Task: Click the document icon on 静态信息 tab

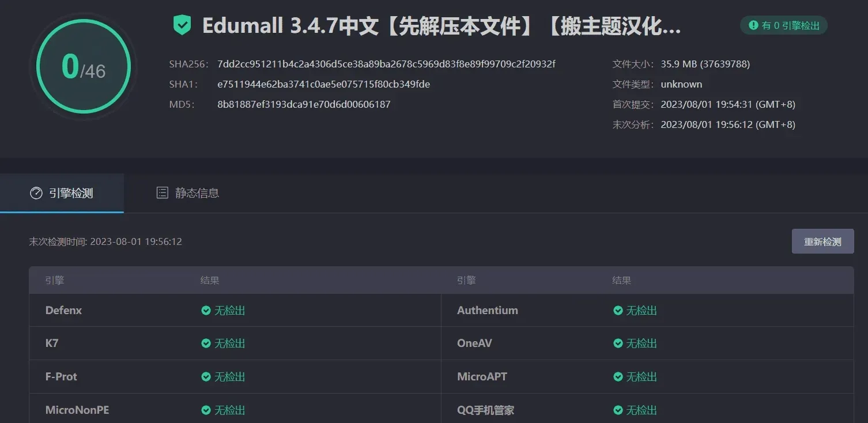Action: (x=163, y=193)
